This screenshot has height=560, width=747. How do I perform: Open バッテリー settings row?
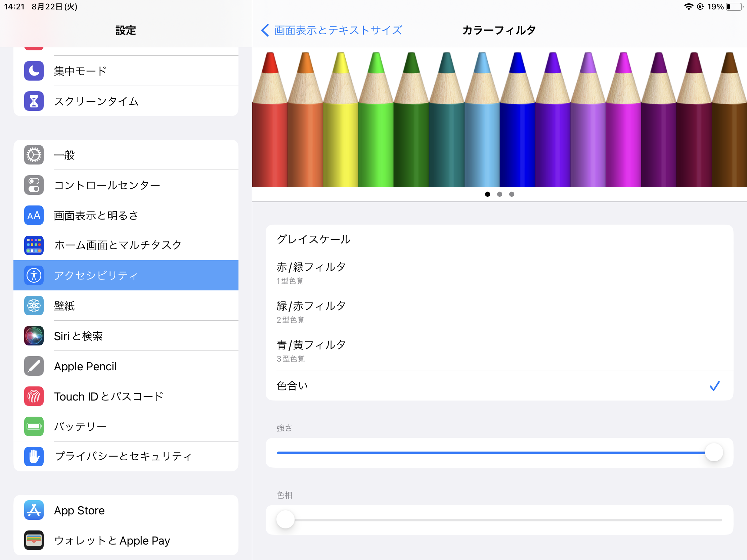126,426
